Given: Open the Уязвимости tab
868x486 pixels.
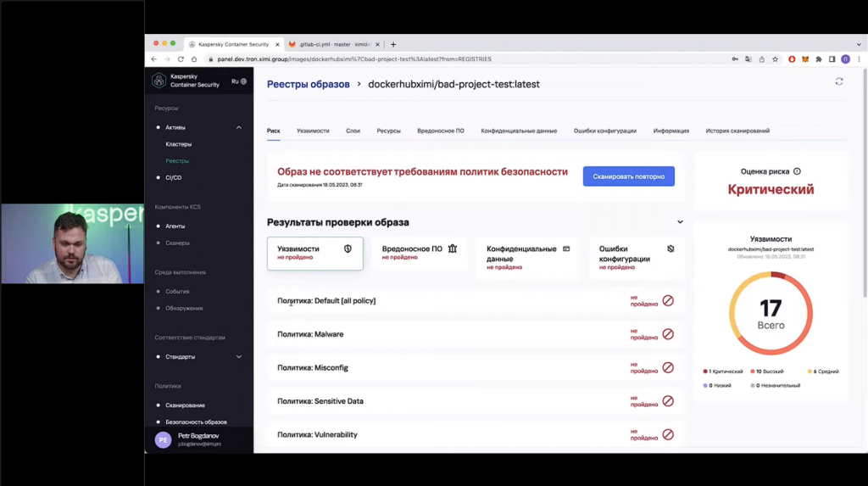Looking at the screenshot, I should [x=313, y=131].
